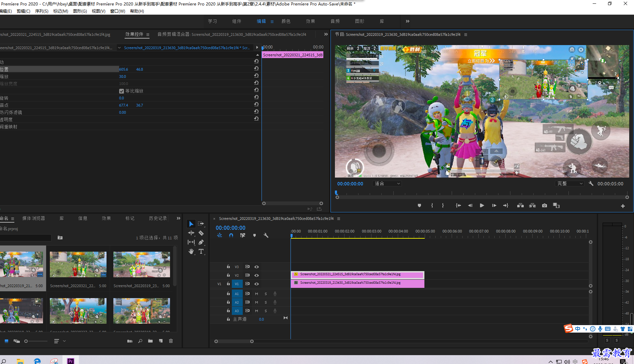The height and width of the screenshot is (364, 634).
Task: Click the project panel Find magnifier
Action: click(140, 341)
